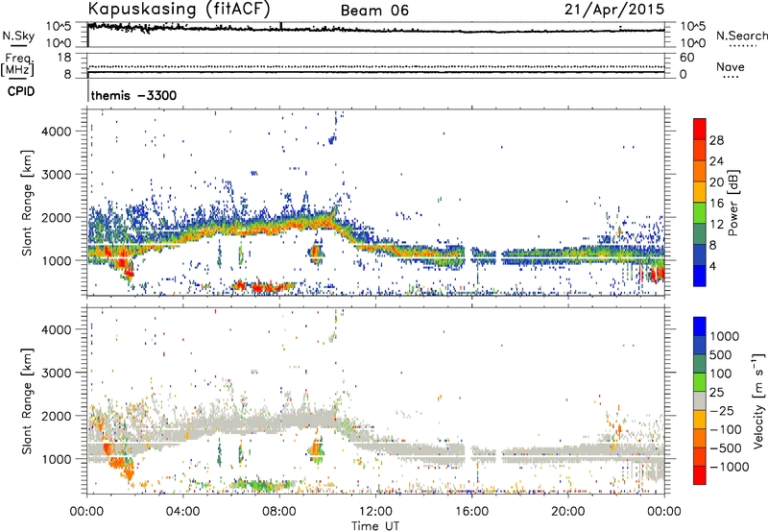Pick gray segment of Velocity color bar

coord(700,400)
